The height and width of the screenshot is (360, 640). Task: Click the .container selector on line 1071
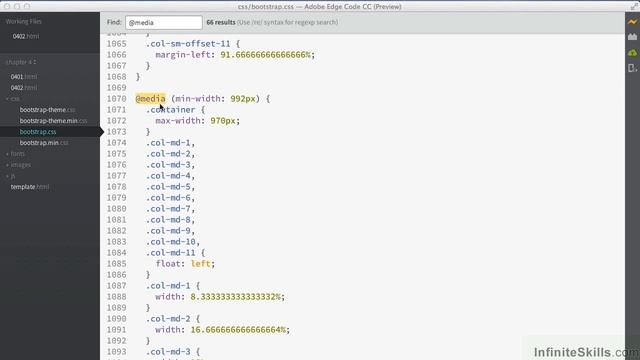(x=171, y=110)
